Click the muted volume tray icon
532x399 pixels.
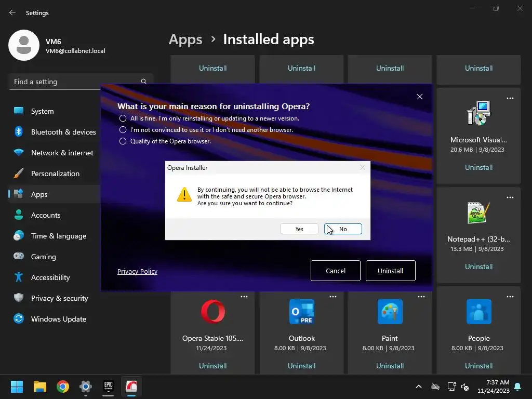(465, 387)
